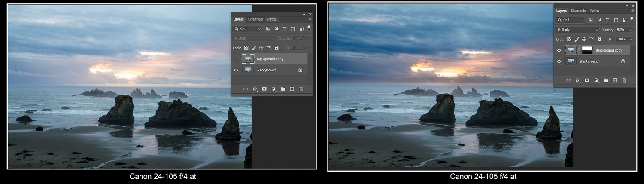Screen dimensions: 644x184
Task: Add layer style fx in left image's panel
Action: (255, 89)
